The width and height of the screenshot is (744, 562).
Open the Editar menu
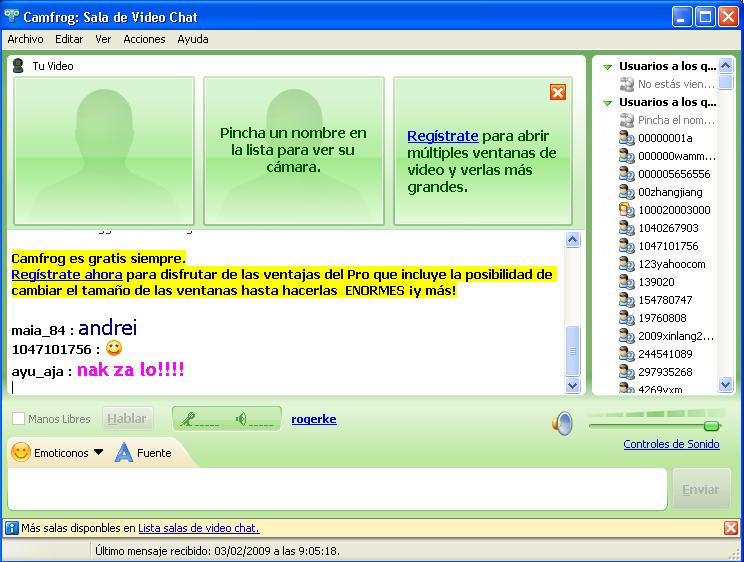[x=69, y=39]
